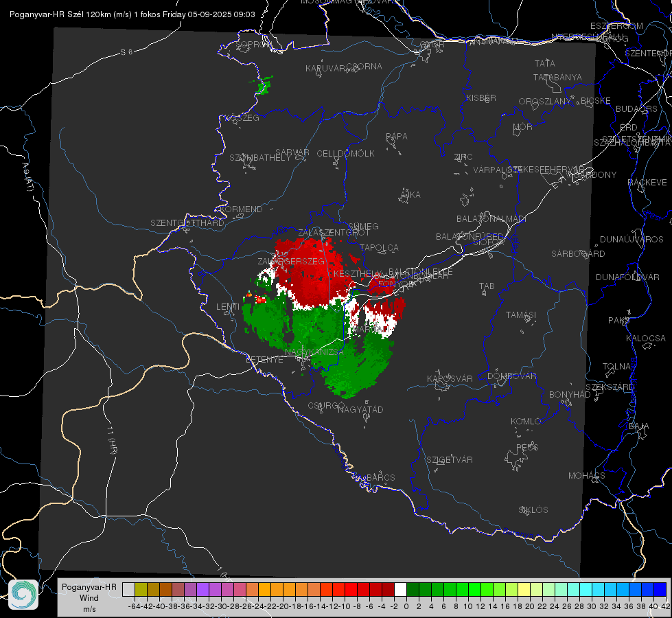Select the NAGYATÁD town label
672x618 pixels.
coord(360,409)
